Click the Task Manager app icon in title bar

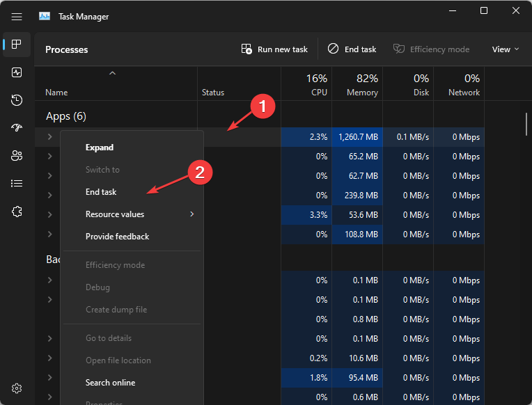click(x=45, y=16)
